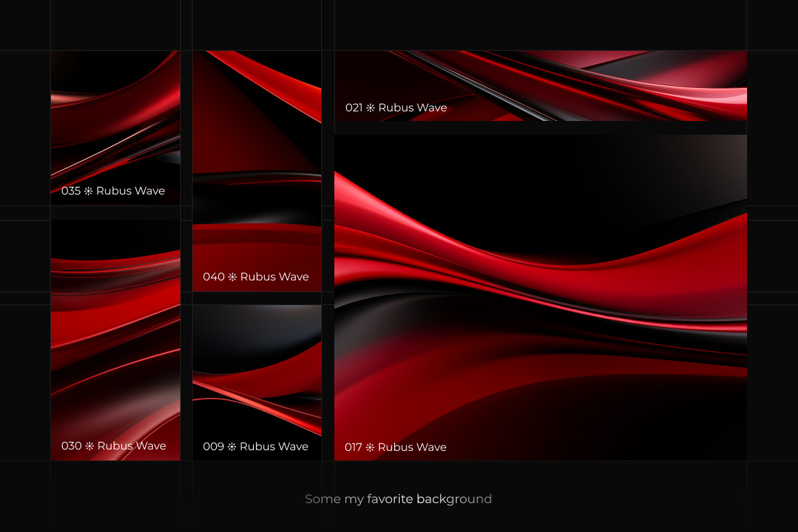Open the large 017 Rubus Wave image
This screenshot has height=532, width=798.
(x=540, y=289)
